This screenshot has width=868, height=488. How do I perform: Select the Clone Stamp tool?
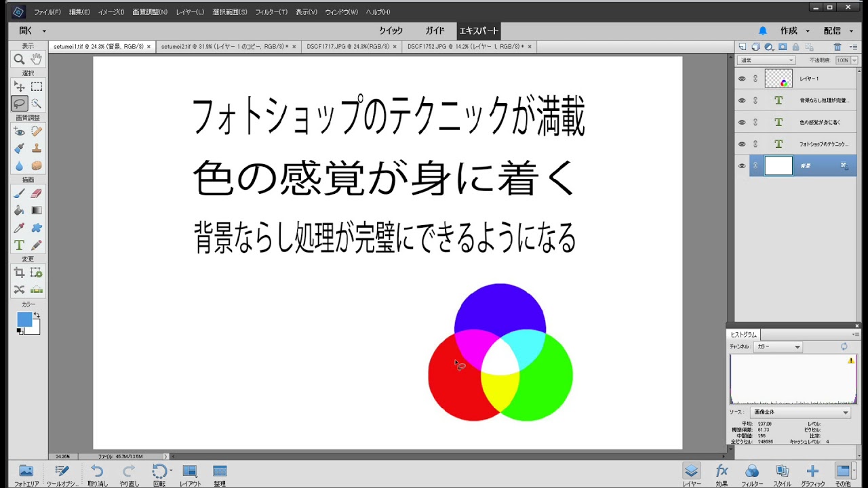pos(37,148)
